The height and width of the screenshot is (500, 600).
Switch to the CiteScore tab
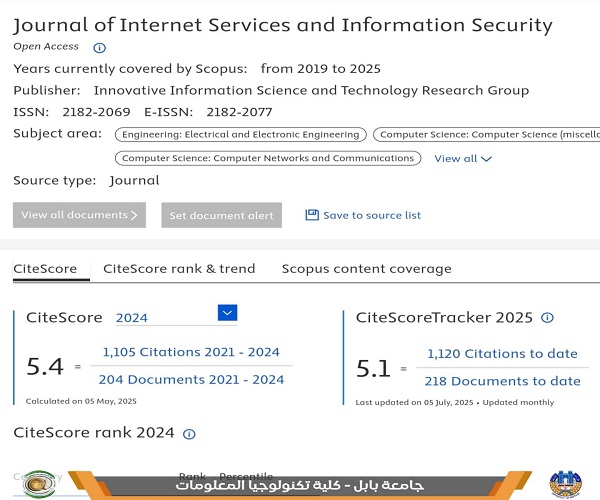coord(45,269)
